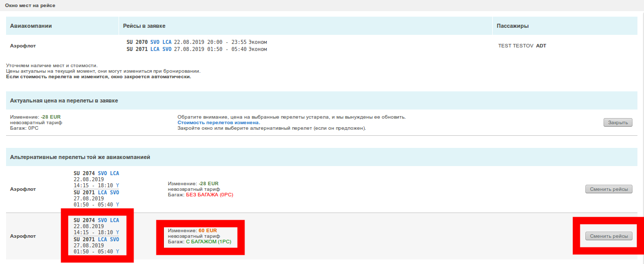The height and width of the screenshot is (264, 644).
Task: Open SVO link in top SU 2071 row
Action: pos(167,49)
